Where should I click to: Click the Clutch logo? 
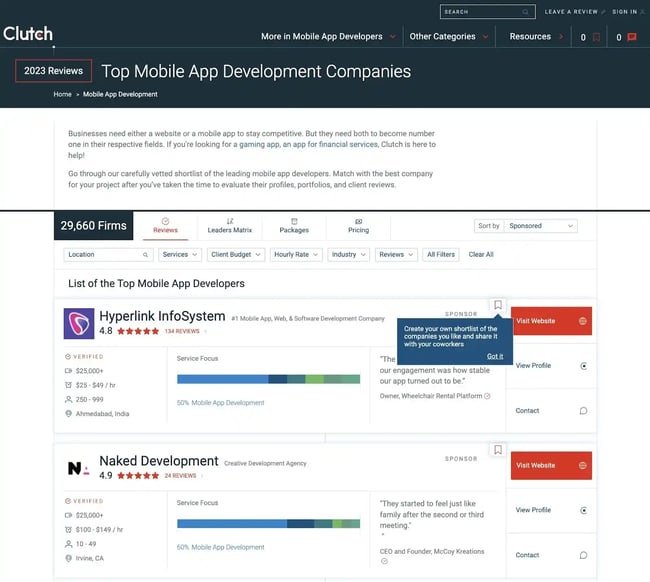pyautogui.click(x=28, y=35)
